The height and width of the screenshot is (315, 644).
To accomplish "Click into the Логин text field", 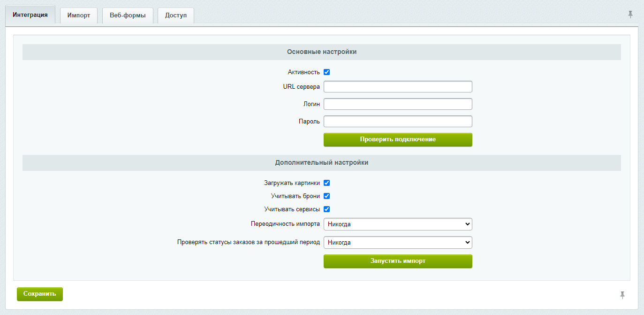I will tap(398, 104).
